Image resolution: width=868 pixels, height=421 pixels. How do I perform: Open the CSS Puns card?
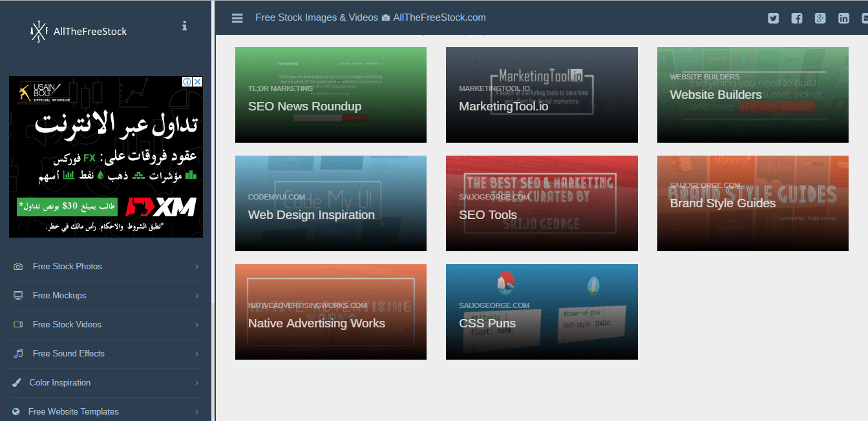542,312
